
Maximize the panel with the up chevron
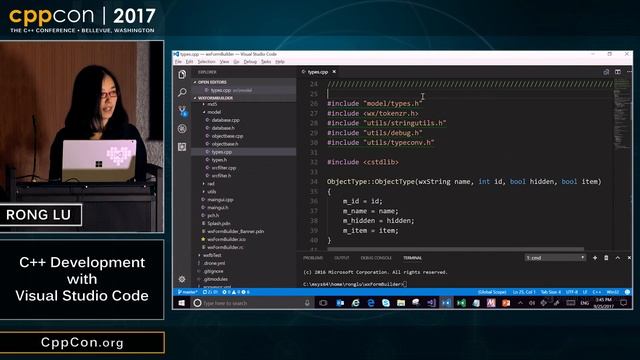pyautogui.click(x=618, y=258)
